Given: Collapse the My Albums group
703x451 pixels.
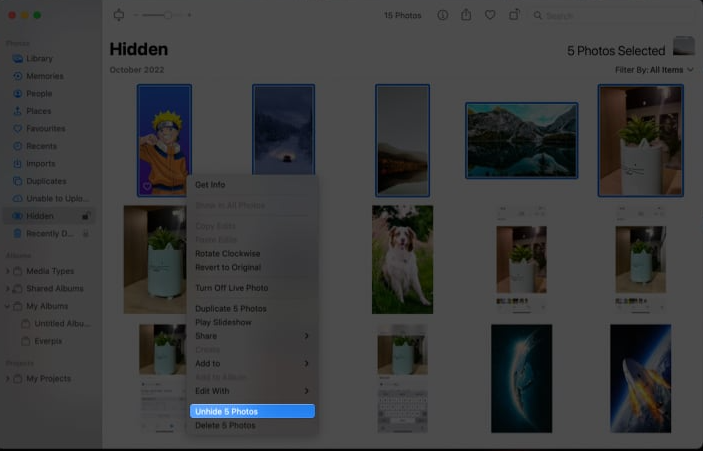Looking at the screenshot, I should pyautogui.click(x=7, y=306).
